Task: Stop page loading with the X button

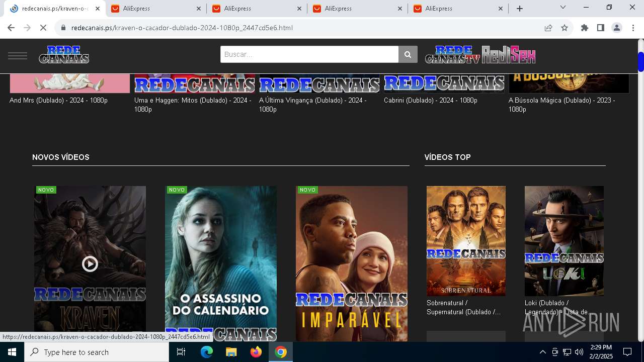Action: [43, 28]
